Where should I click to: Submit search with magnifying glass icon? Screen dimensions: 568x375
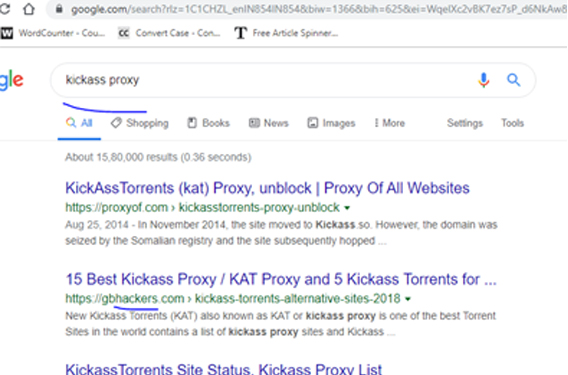point(513,80)
